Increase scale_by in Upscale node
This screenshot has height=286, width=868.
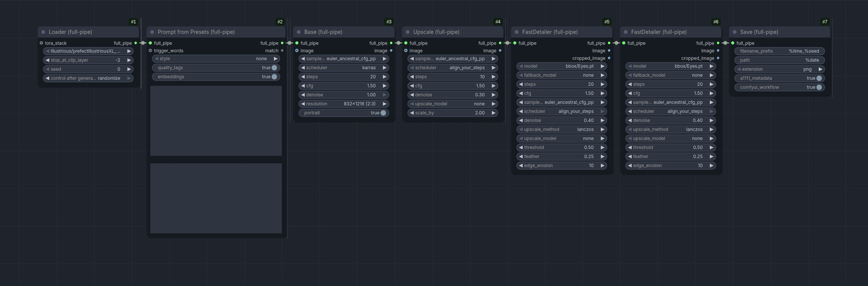pos(493,113)
